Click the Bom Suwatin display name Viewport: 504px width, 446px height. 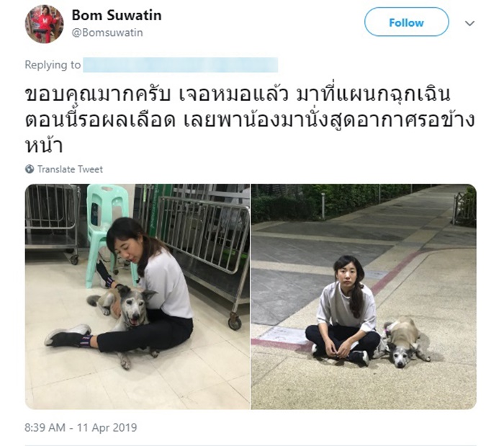(117, 15)
